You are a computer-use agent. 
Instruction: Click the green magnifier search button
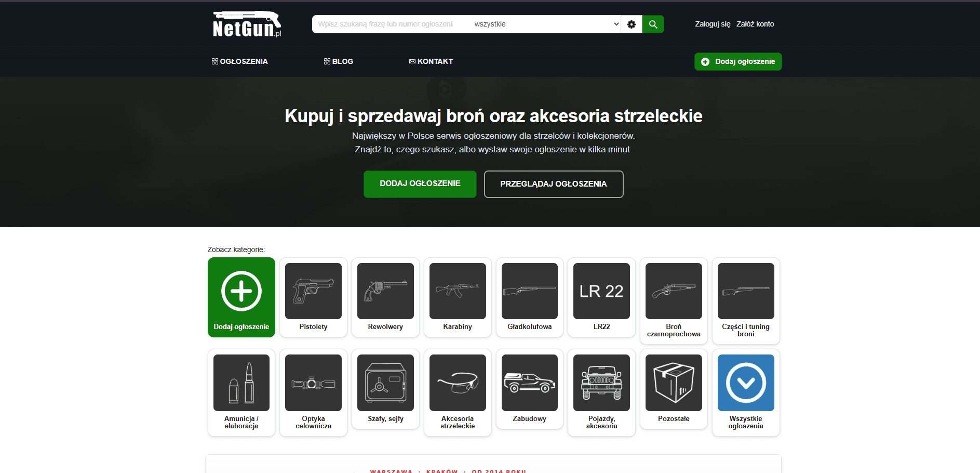(x=653, y=24)
